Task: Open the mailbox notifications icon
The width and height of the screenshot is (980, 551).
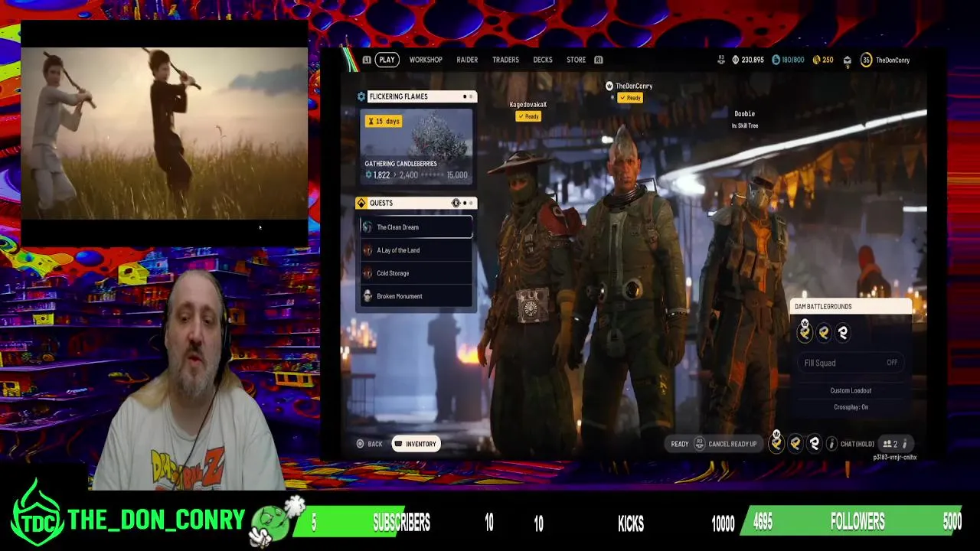Action: (x=847, y=60)
